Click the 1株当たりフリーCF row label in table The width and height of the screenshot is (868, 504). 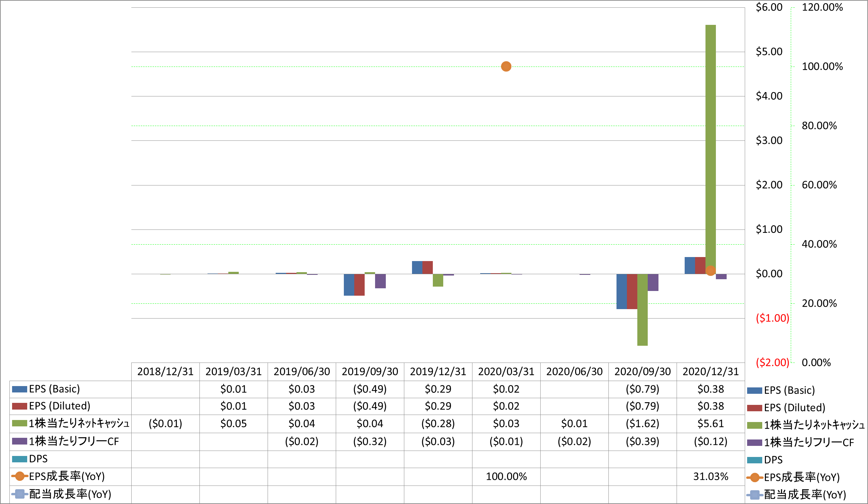74,441
